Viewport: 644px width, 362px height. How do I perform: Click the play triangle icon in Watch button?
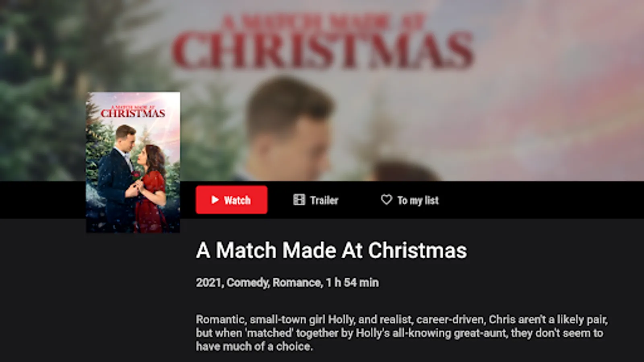click(215, 200)
